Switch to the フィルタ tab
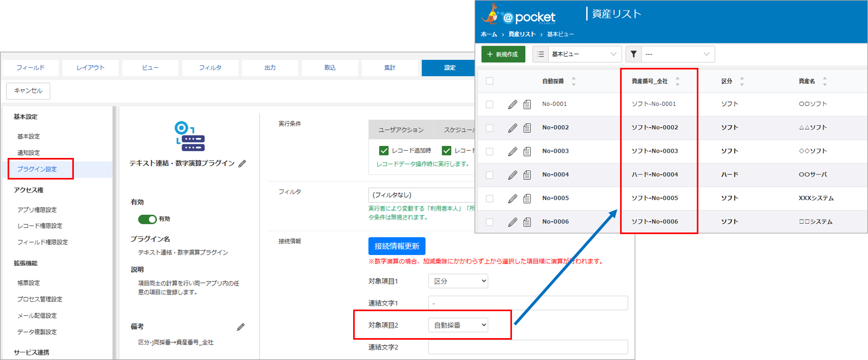Screen dimensions: 868x360 [210, 68]
